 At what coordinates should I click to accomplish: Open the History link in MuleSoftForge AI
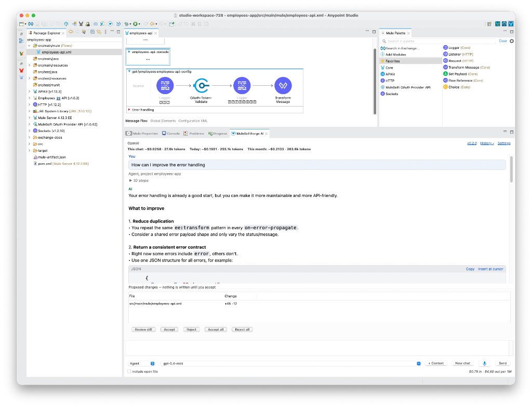point(487,143)
